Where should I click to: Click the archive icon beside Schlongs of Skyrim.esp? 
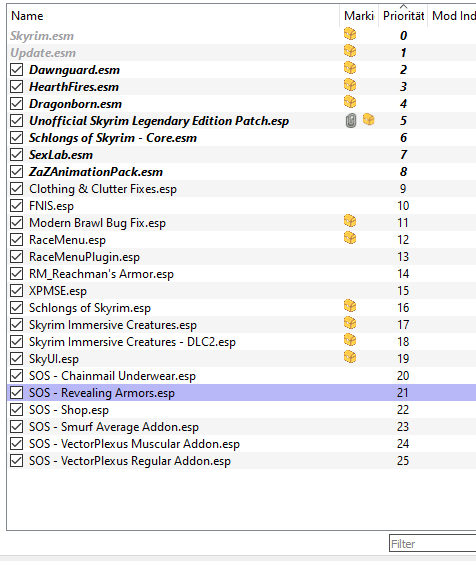(x=350, y=306)
